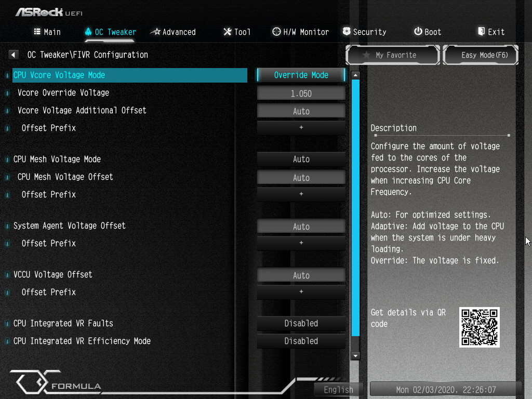The height and width of the screenshot is (399, 532).
Task: Click the info marker beside CPU Mesh Voltage Mode
Action: tap(7, 159)
